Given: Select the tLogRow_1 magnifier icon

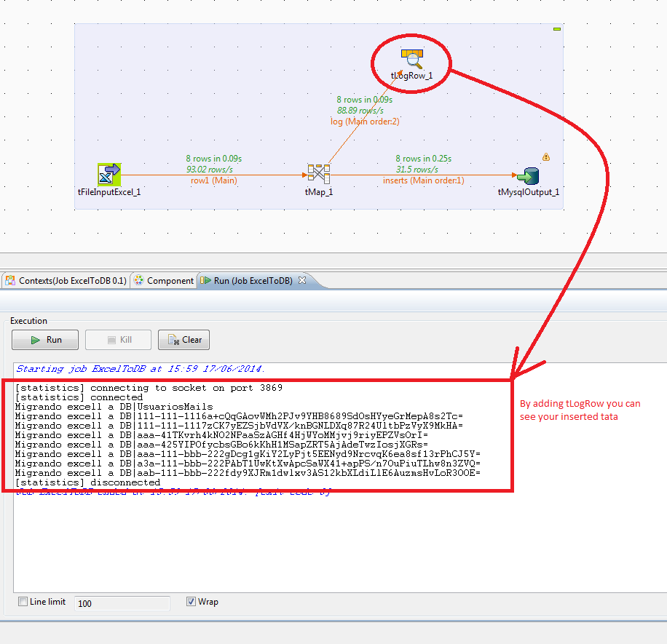Looking at the screenshot, I should (x=411, y=59).
